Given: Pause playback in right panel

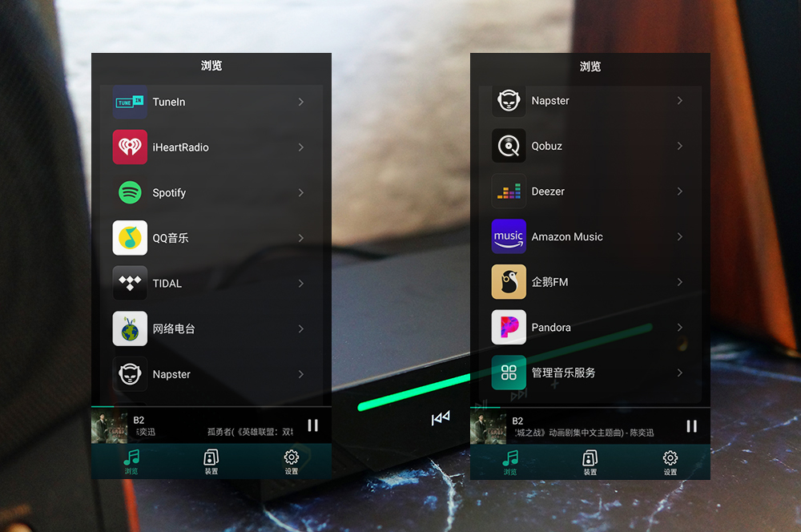Looking at the screenshot, I should tap(692, 426).
